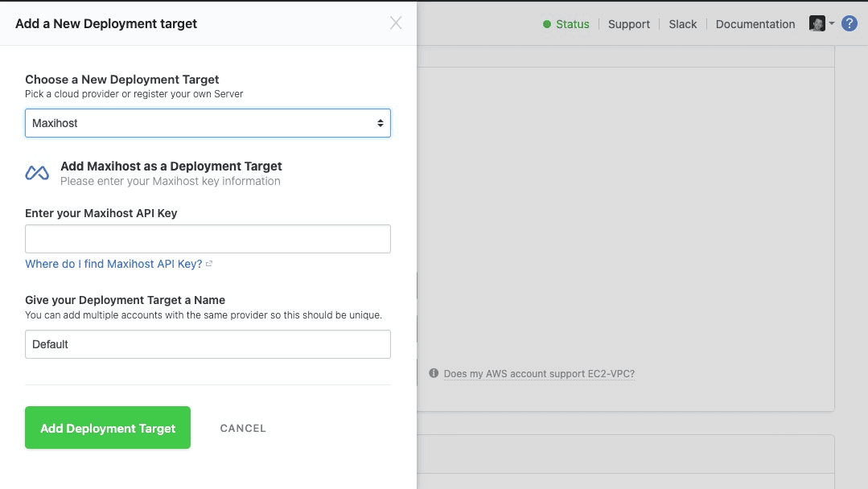
Task: Click the CANCEL button
Action: [243, 428]
